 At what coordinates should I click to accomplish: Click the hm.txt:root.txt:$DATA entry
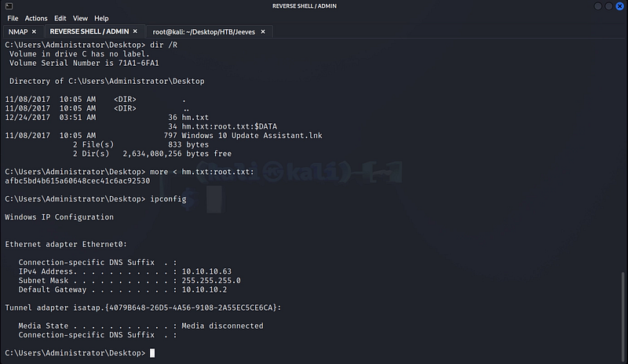(229, 126)
